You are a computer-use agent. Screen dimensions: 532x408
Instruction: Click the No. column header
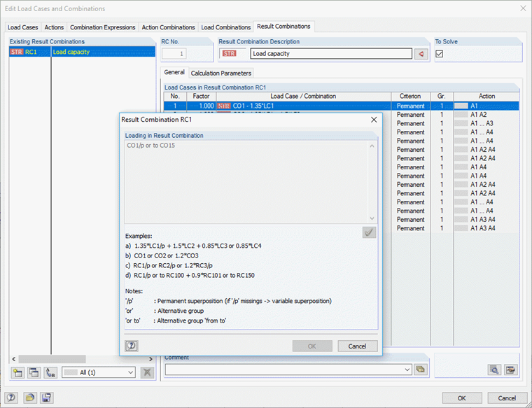coord(175,97)
